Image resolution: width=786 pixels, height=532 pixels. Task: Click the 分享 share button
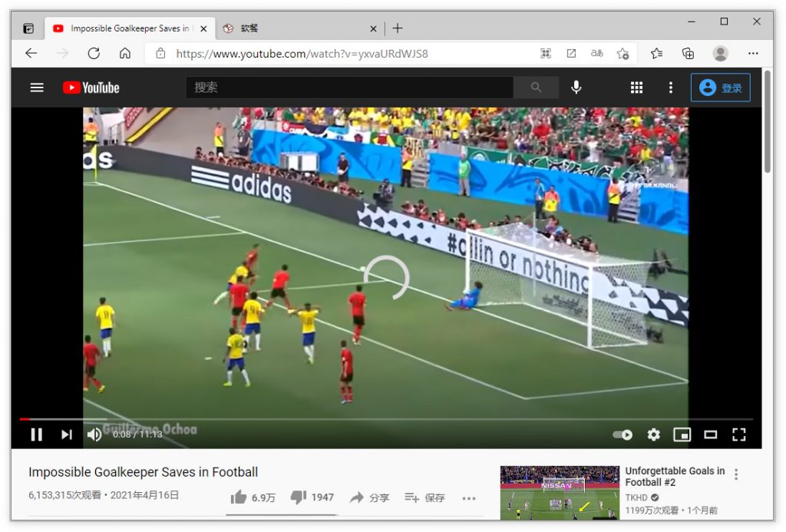pyautogui.click(x=369, y=497)
